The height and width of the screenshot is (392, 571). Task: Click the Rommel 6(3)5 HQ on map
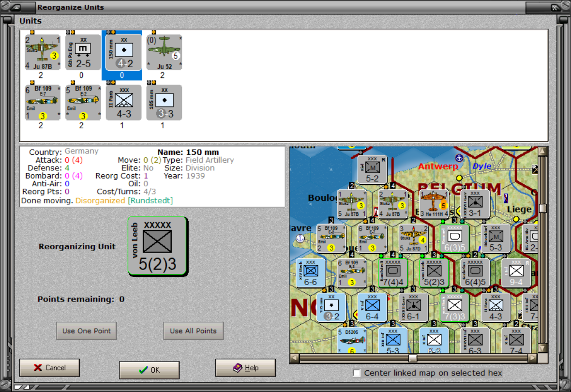(x=454, y=238)
